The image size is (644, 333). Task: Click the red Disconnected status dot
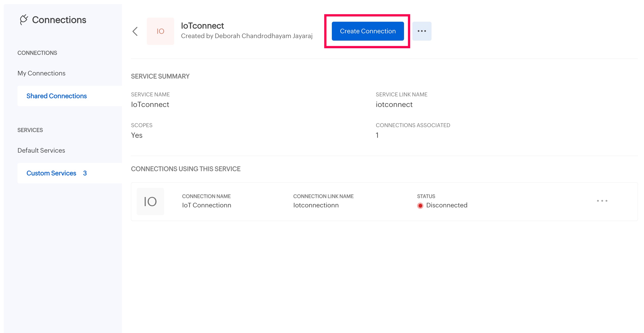click(420, 206)
